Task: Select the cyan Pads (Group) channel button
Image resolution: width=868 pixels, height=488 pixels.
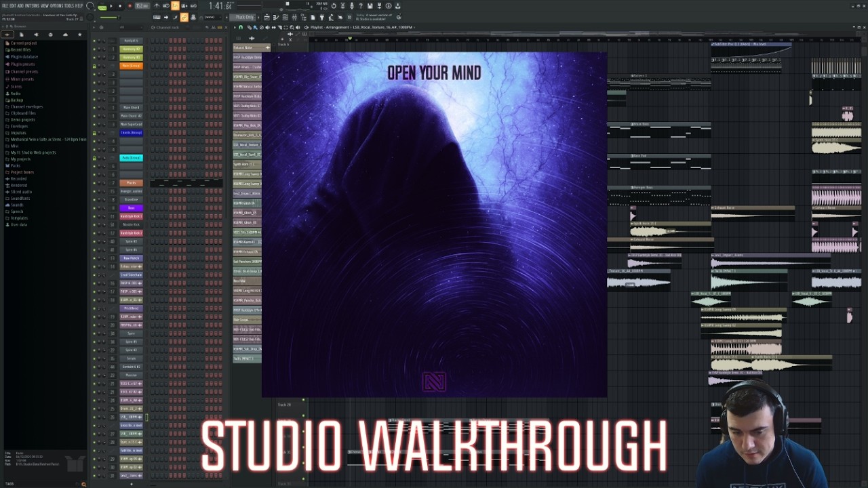Action: tap(131, 158)
